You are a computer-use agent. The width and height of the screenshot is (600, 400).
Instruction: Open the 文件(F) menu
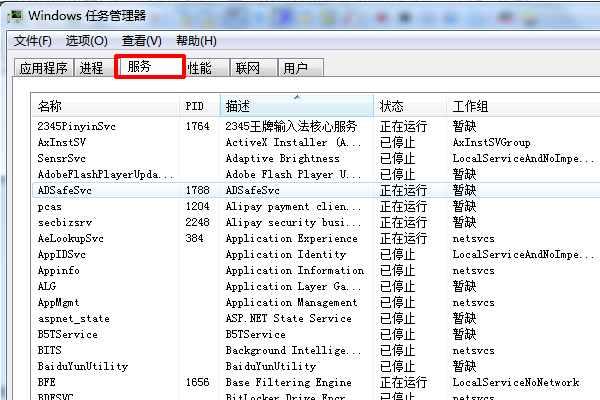click(33, 41)
